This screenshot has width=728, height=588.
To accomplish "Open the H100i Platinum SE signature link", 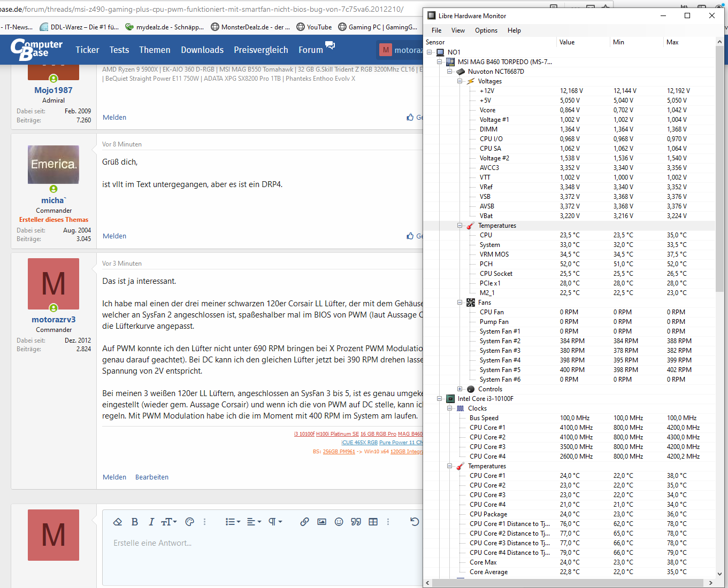I will [x=338, y=434].
